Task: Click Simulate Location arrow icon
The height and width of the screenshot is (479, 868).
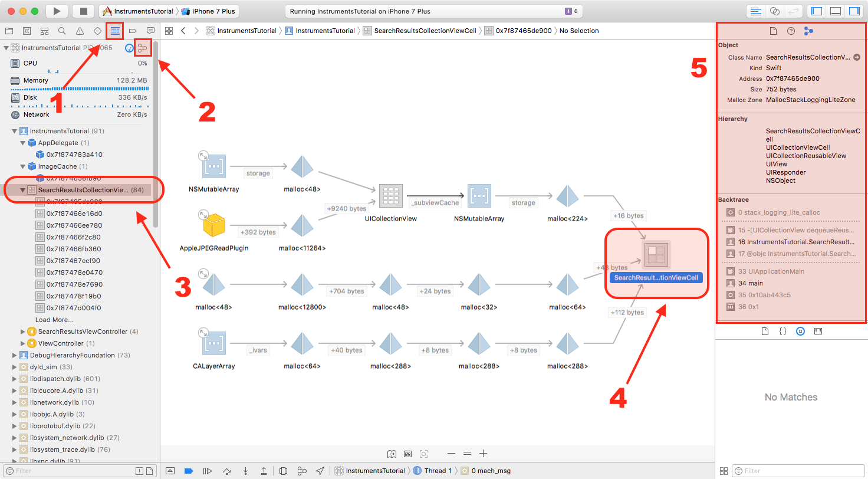Action: coord(320,471)
